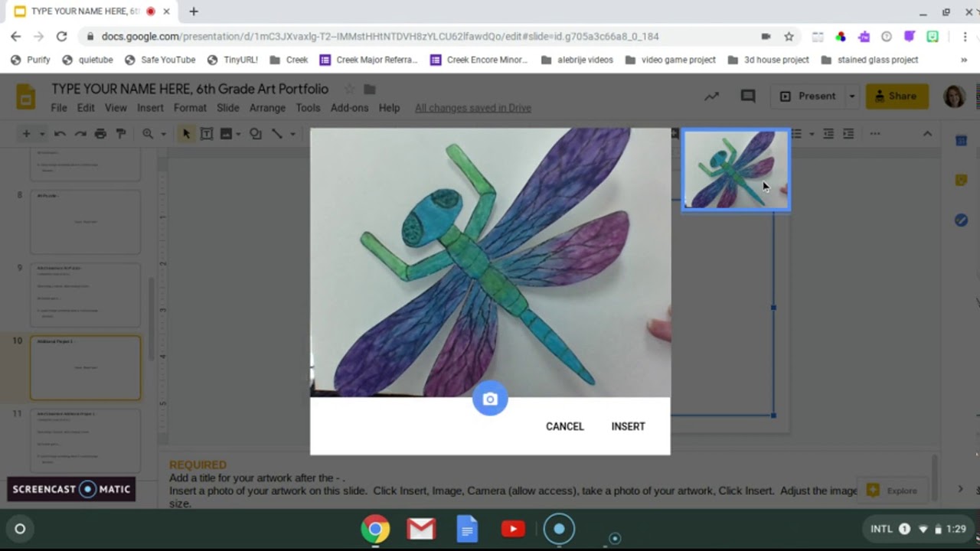The image size is (980, 551).
Task: Click the Print icon
Action: pyautogui.click(x=100, y=134)
